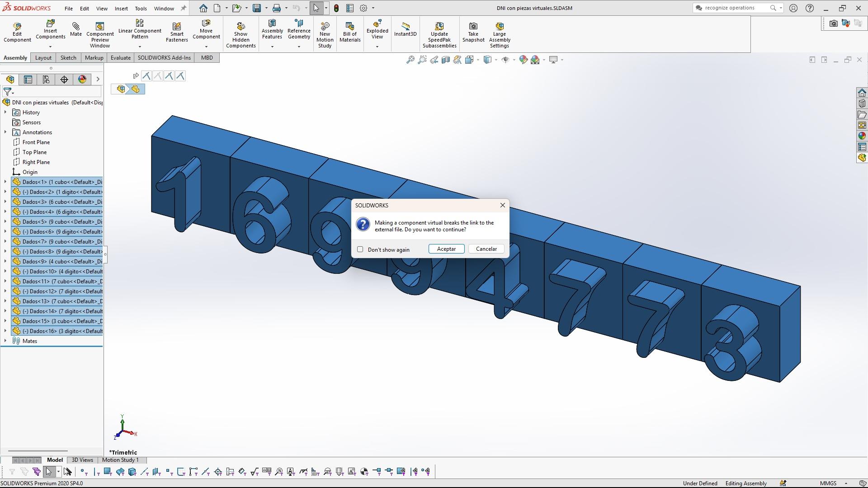Expand the Dados<1> component node
This screenshot has width=868, height=488.
[x=5, y=182]
